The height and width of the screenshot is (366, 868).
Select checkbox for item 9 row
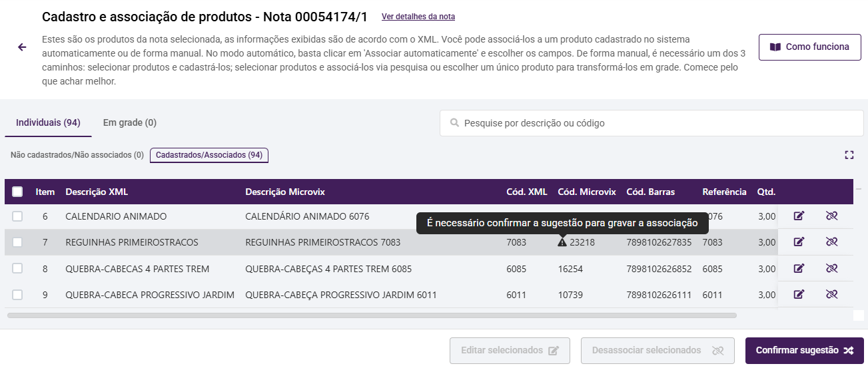coord(17,295)
